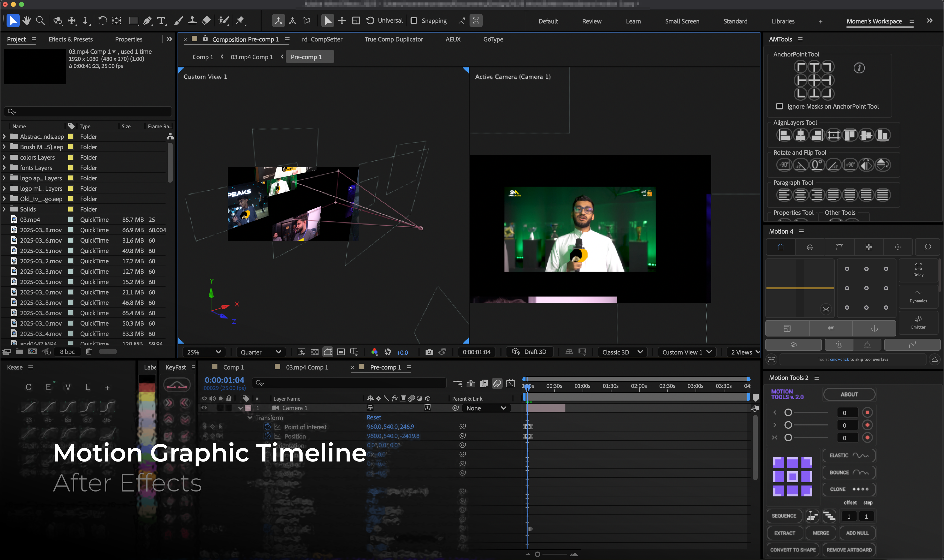
Task: Click the snapshot camera icon in viewer
Action: pos(429,352)
